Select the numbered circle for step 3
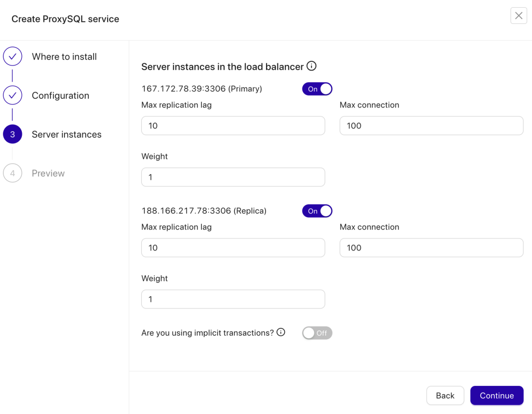Image resolution: width=532 pixels, height=414 pixels. coord(12,134)
